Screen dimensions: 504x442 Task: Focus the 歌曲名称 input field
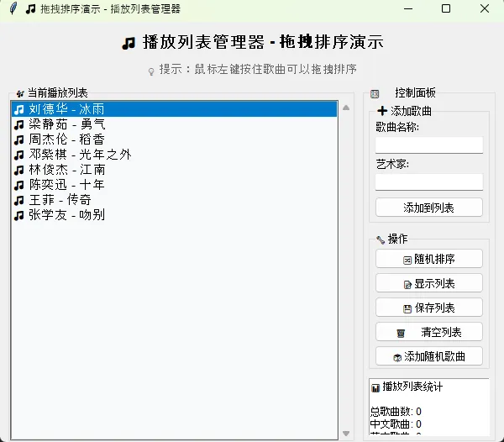(428, 145)
